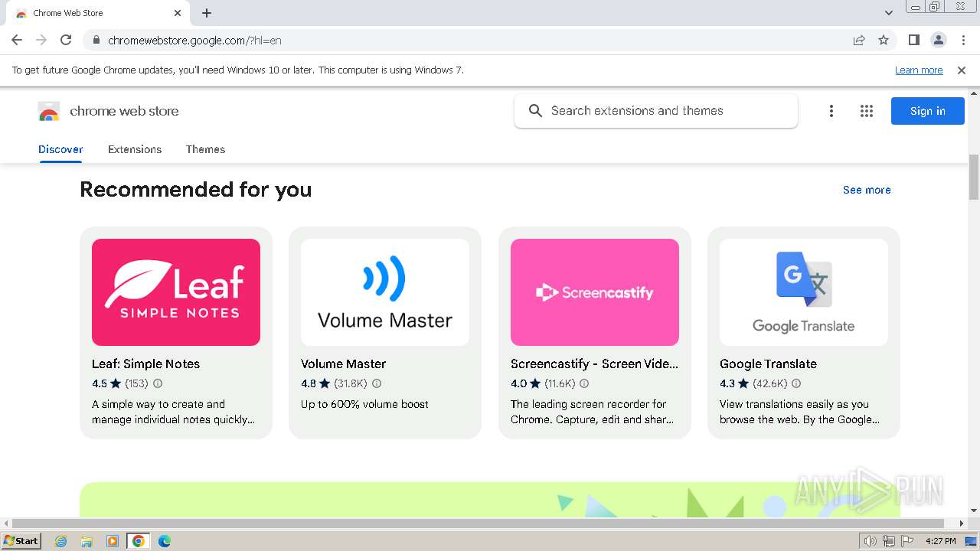
Task: Click the Up to 600% volume boost text
Action: click(364, 404)
